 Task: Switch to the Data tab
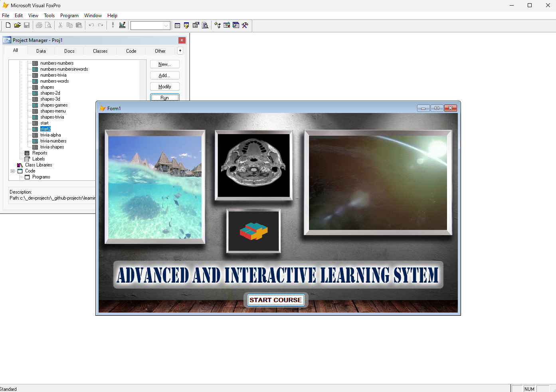pyautogui.click(x=41, y=51)
